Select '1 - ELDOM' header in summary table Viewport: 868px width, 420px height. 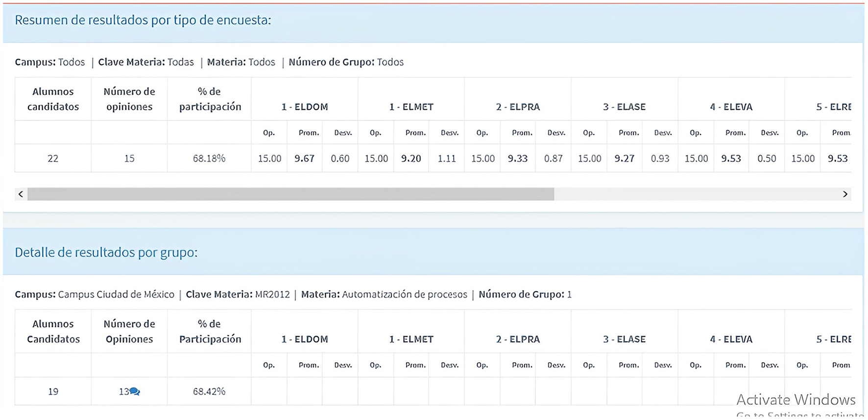pos(304,107)
